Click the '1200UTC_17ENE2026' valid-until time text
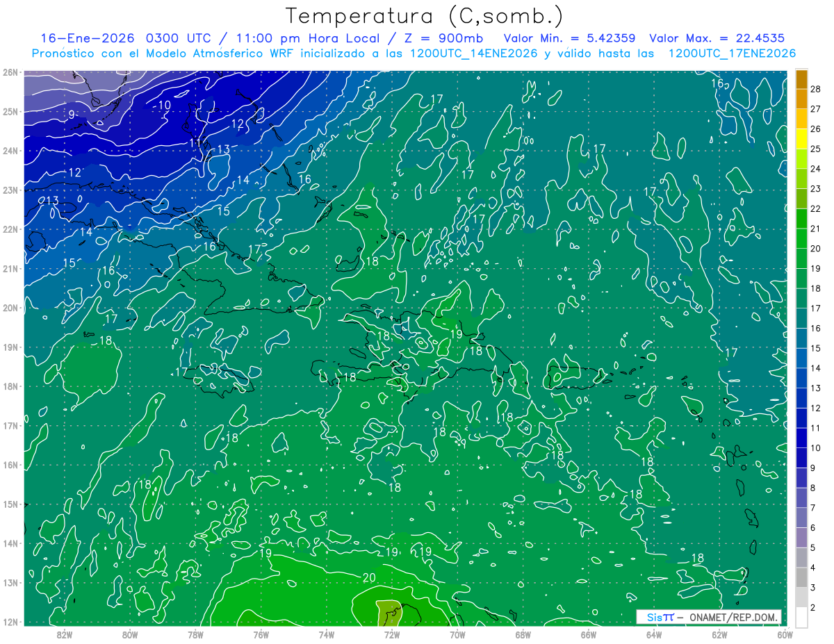 731,53
